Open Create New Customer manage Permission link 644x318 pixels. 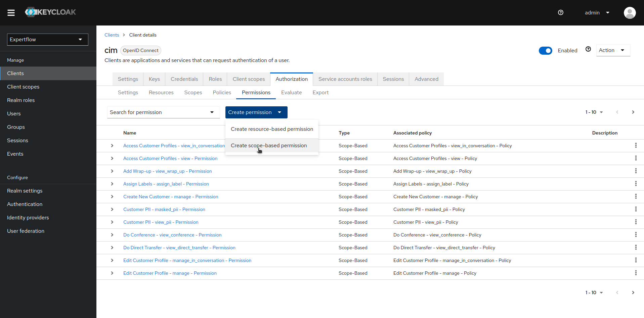coord(171,197)
